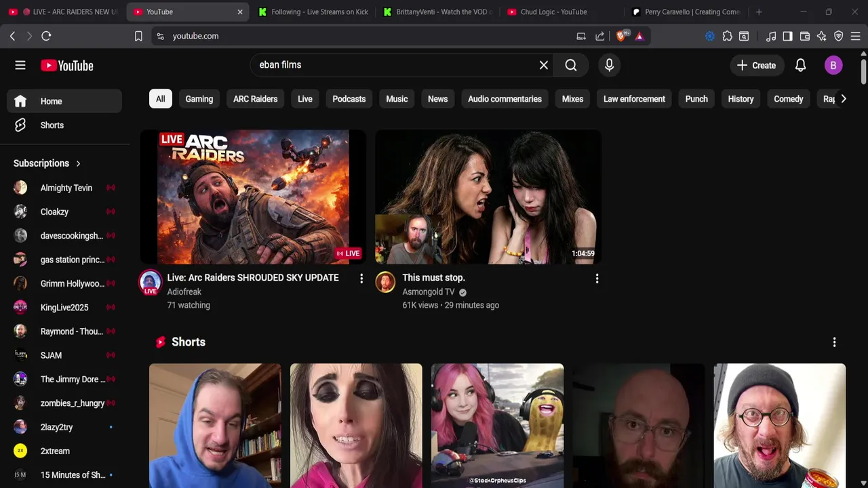Select the Comedy filter chip
The width and height of the screenshot is (868, 488).
pos(788,99)
